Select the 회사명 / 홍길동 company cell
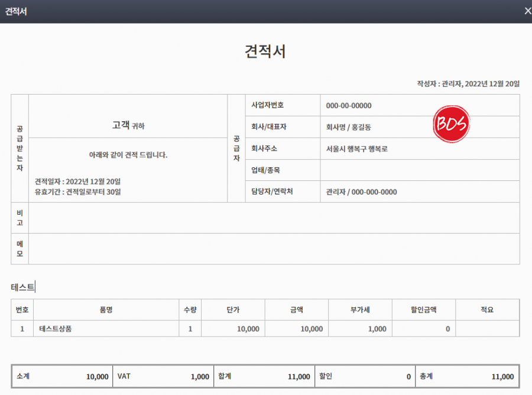This screenshot has width=532, height=395. coord(349,127)
